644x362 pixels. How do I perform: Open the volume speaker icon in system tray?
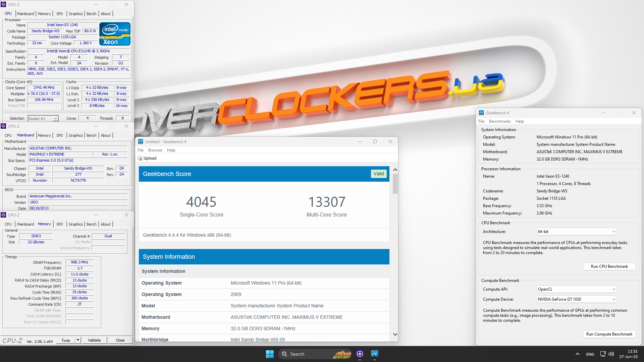(611, 354)
